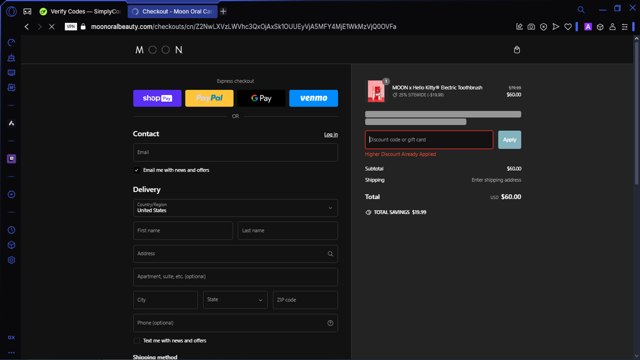This screenshot has height=360, width=640.
Task: Open the Opera GX main menu logo
Action: click(x=11, y=11)
